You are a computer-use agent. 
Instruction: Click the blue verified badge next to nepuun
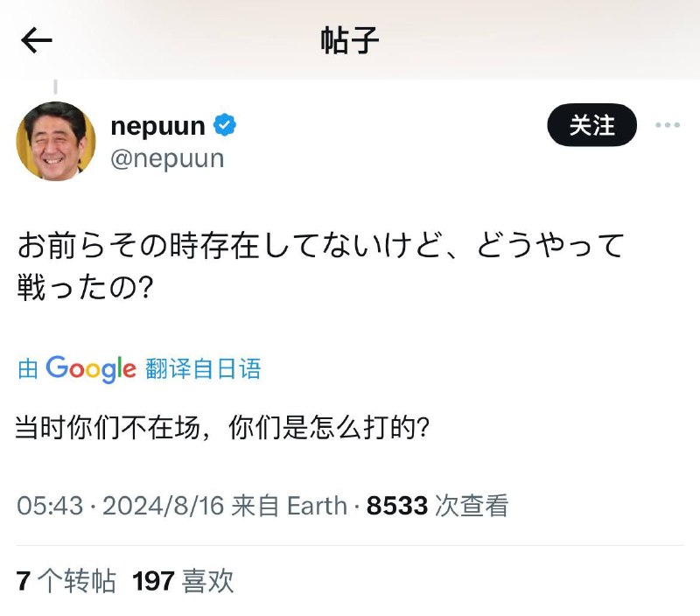click(x=225, y=125)
